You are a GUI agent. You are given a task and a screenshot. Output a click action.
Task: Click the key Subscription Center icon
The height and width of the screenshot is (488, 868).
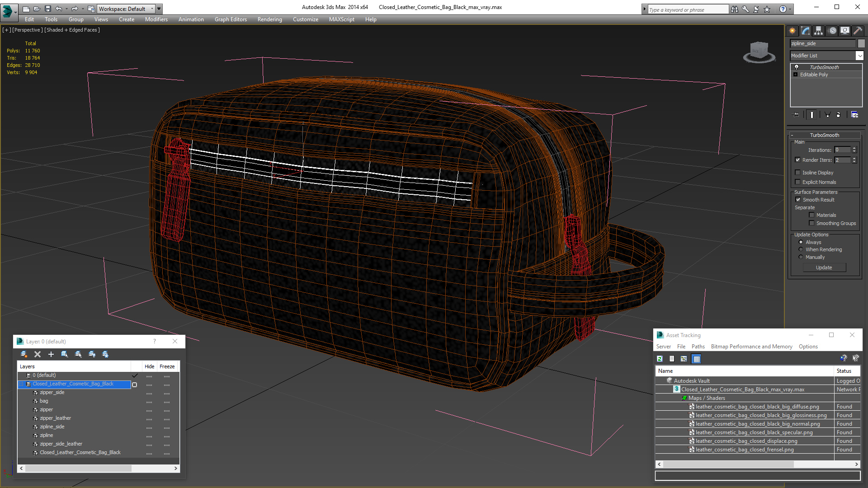pos(745,9)
